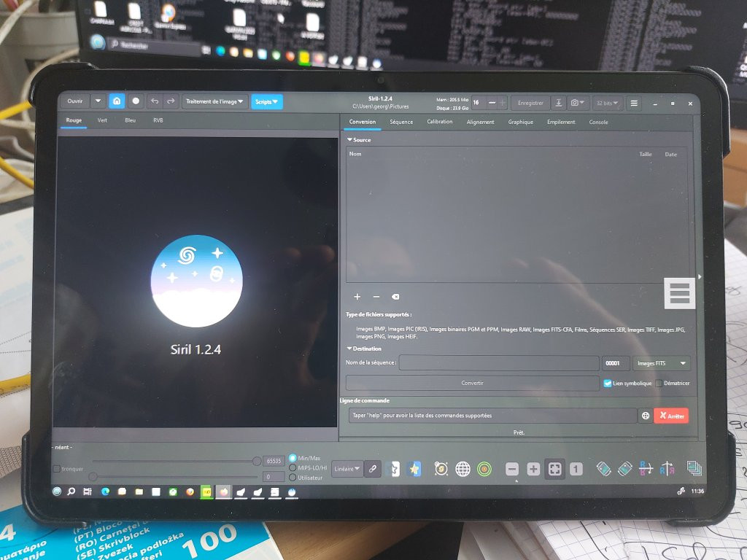Toggle the false color star icon

click(414, 469)
